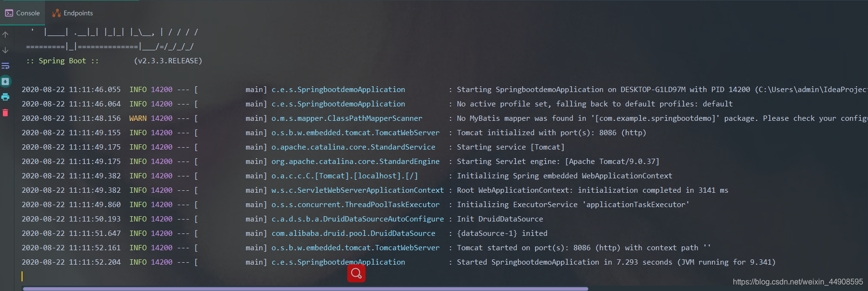Click 'Starting Servlet engine: [Apache Tomcat/9.0.37]' message

coord(558,162)
